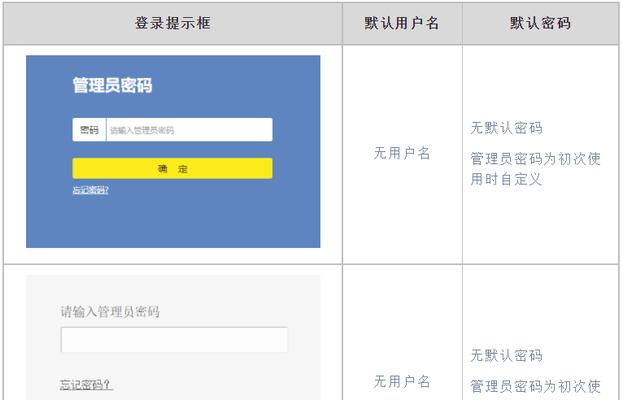Screen dimensions: 623x400
Task: Open 忘记密码? link in gray login panel
Action: (x=86, y=385)
